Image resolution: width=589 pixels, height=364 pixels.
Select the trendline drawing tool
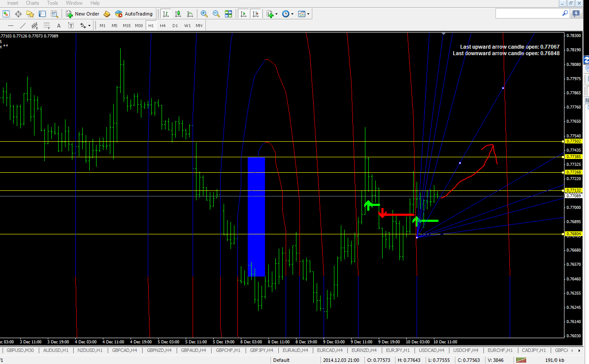tap(23, 25)
